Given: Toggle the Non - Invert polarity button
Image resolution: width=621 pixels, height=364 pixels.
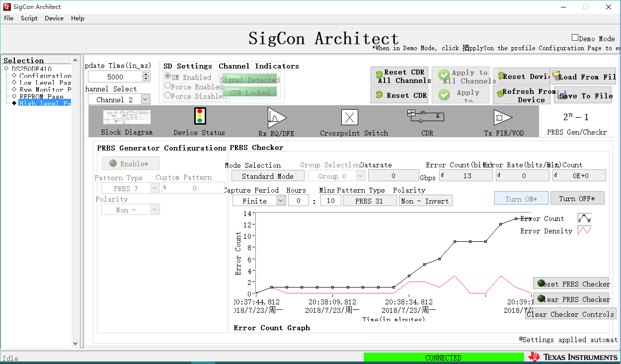Looking at the screenshot, I should click(426, 201).
